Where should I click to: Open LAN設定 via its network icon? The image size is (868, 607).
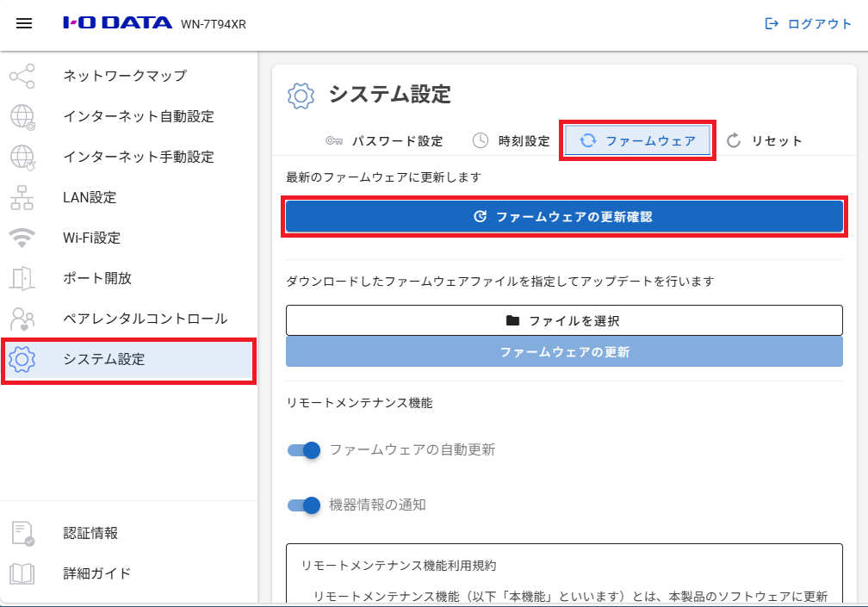click(x=22, y=197)
